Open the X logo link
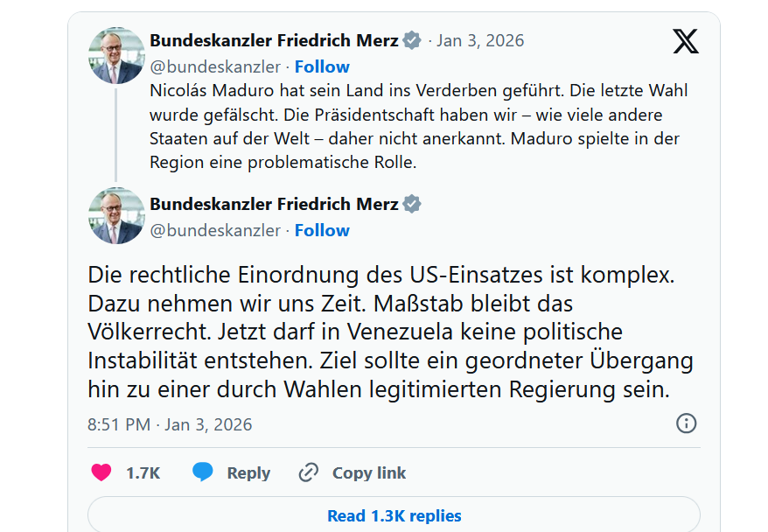This screenshot has height=532, width=768. pos(686,41)
